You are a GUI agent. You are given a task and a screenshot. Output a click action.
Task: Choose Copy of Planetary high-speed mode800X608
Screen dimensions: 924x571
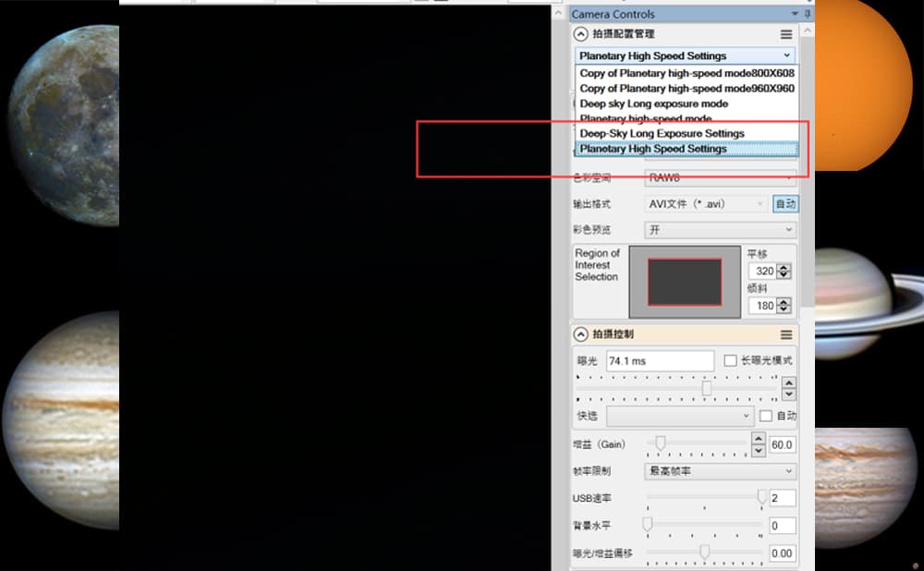click(x=687, y=73)
